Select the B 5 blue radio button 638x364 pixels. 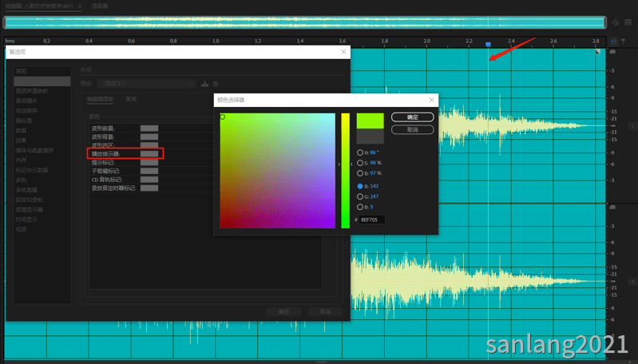(x=360, y=207)
